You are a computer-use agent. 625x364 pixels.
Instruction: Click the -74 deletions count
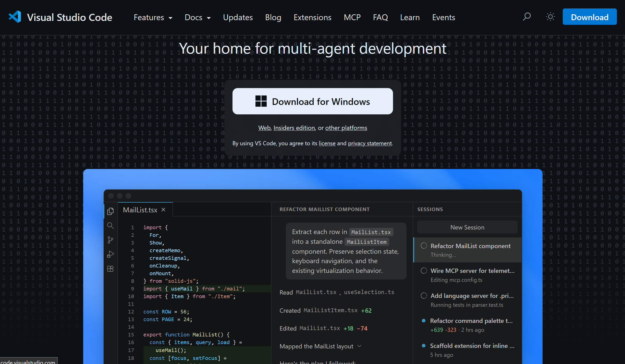click(362, 328)
